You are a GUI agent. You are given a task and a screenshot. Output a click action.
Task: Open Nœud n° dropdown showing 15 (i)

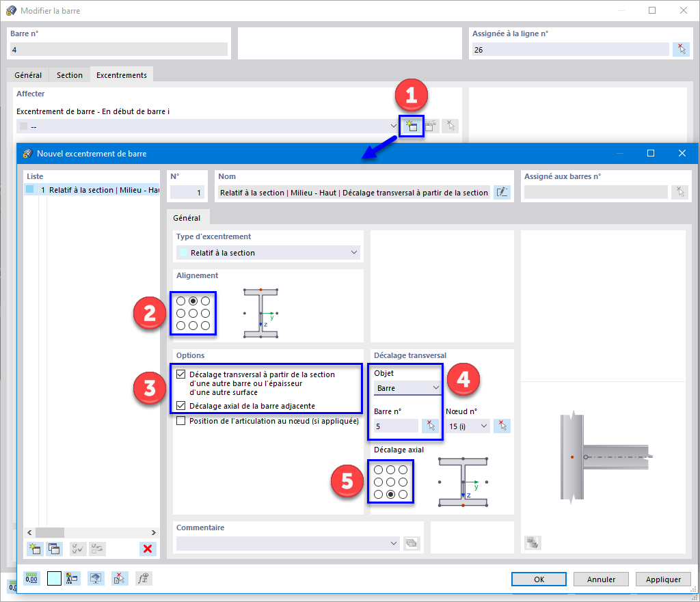(x=468, y=426)
